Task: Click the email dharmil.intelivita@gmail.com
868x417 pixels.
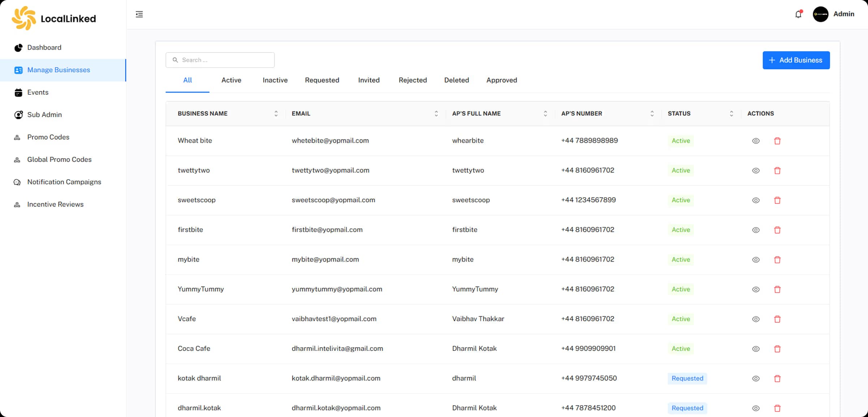Action: click(337, 348)
